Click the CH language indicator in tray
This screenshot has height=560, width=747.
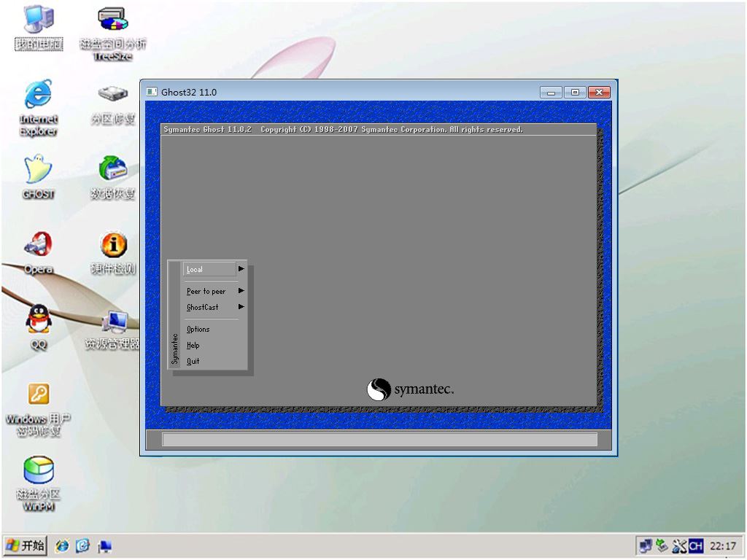[695, 545]
